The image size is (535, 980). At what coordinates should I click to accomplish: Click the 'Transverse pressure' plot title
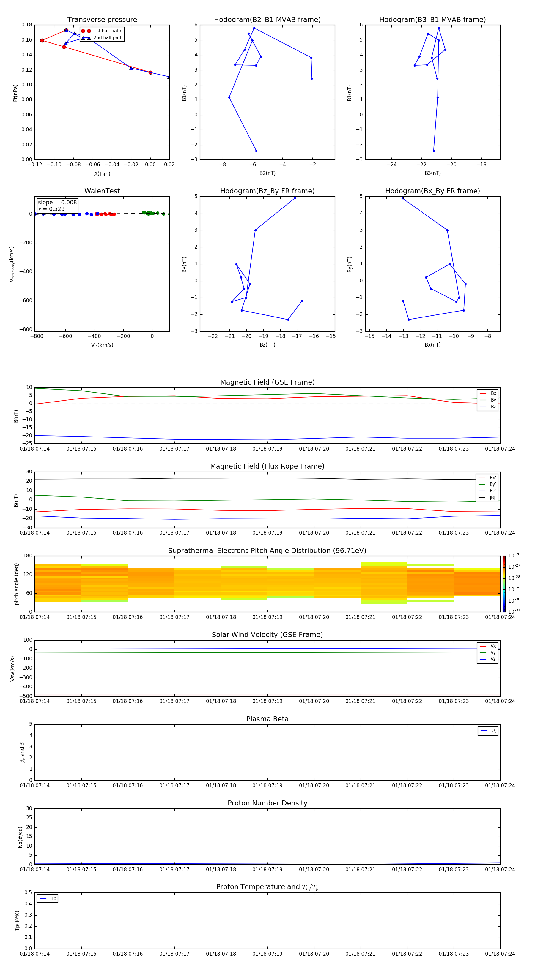(102, 20)
